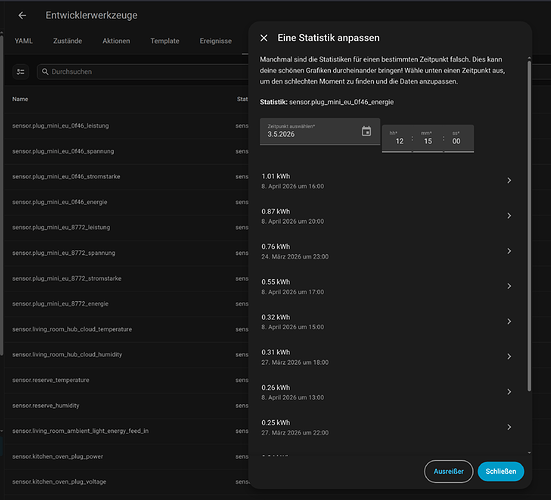
Task: Focus the minutes field showing 15
Action: [x=428, y=139]
